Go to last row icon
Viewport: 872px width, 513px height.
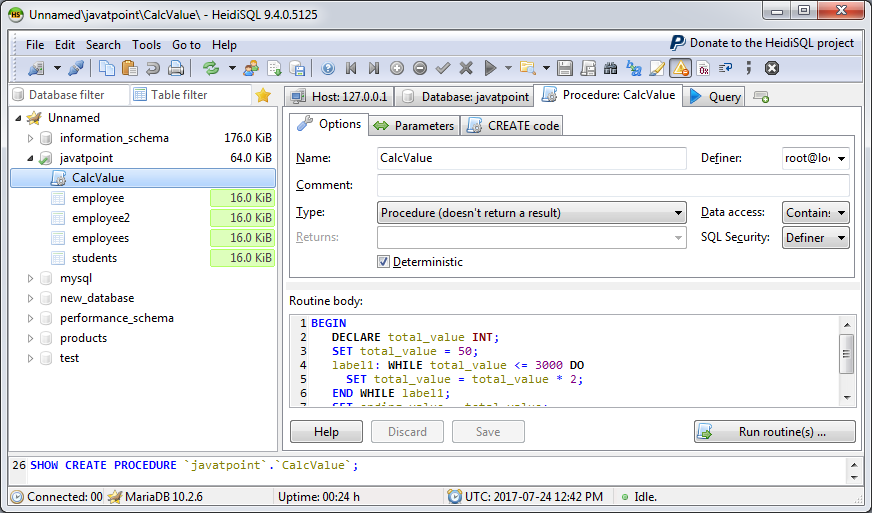[x=374, y=68]
